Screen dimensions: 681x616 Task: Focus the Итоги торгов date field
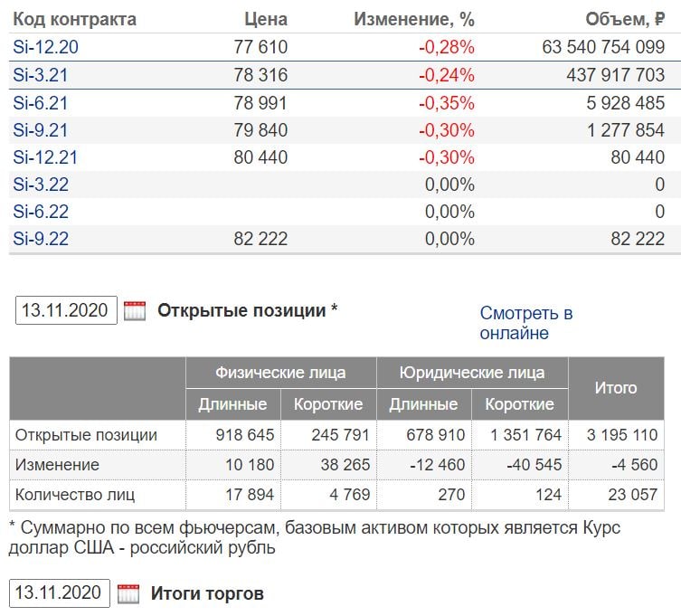click(60, 593)
